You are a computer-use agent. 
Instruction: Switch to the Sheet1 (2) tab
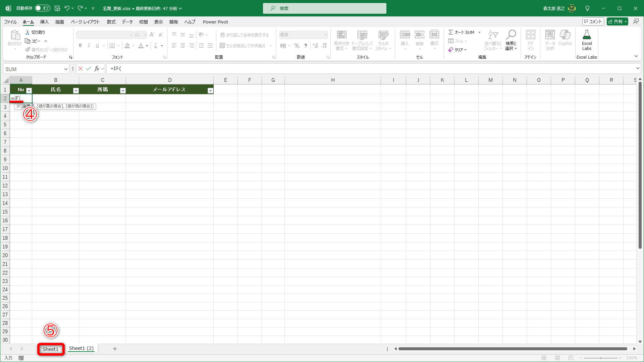[x=81, y=349]
